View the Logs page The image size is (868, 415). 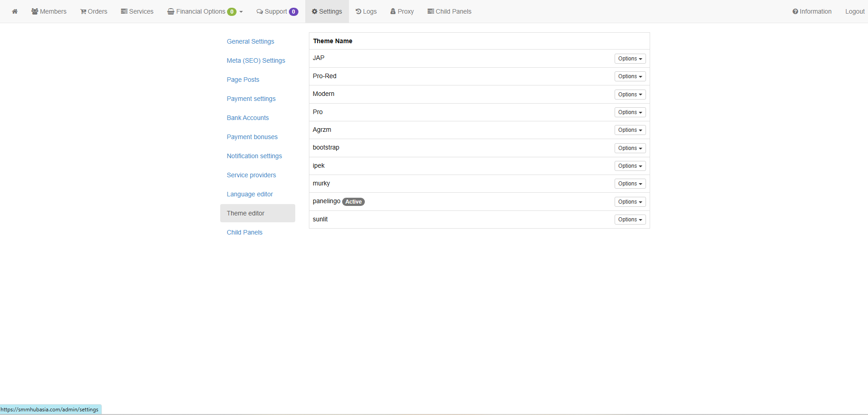coord(366,11)
